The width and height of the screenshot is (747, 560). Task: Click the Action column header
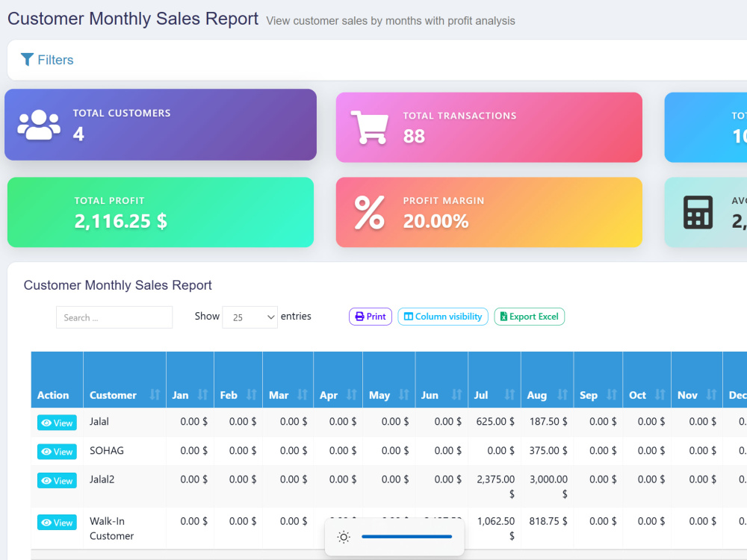click(x=57, y=379)
